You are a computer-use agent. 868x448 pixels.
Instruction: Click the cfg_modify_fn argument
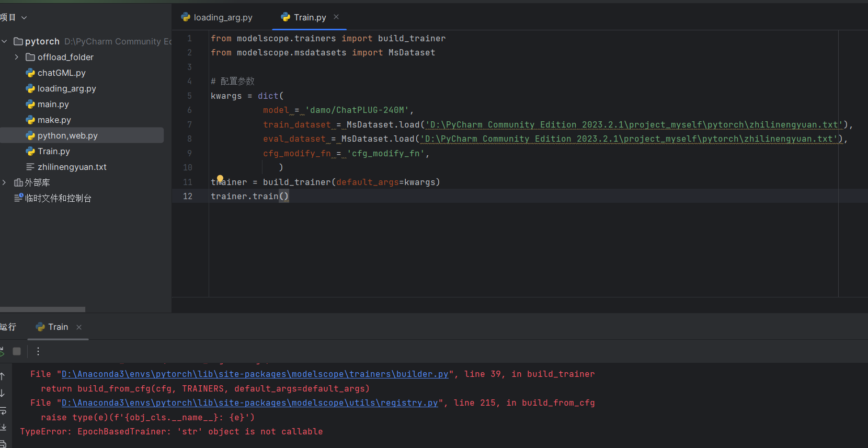tap(297, 154)
